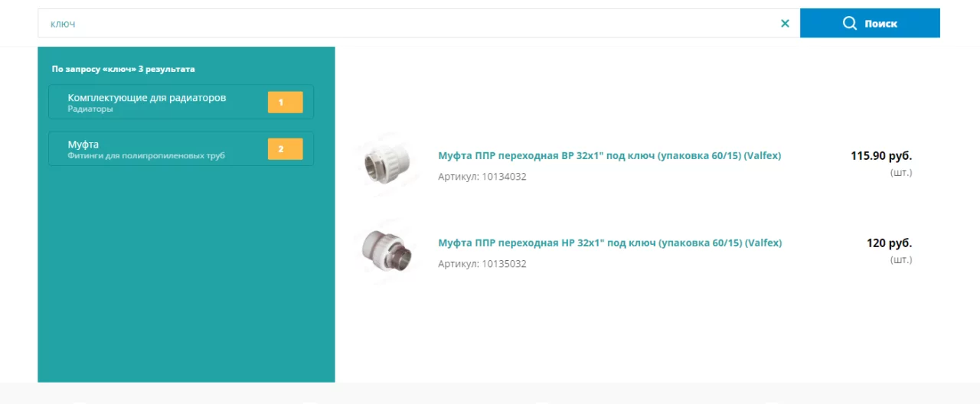Click Фитинги для полипропиленовых труб subtitle
The height and width of the screenshot is (404, 980).
tap(146, 156)
